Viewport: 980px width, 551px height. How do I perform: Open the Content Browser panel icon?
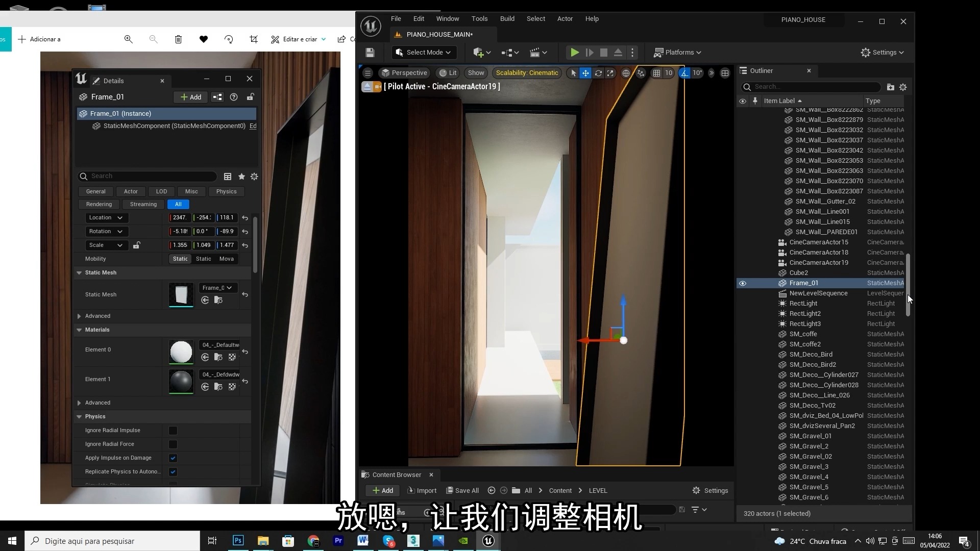tap(367, 474)
